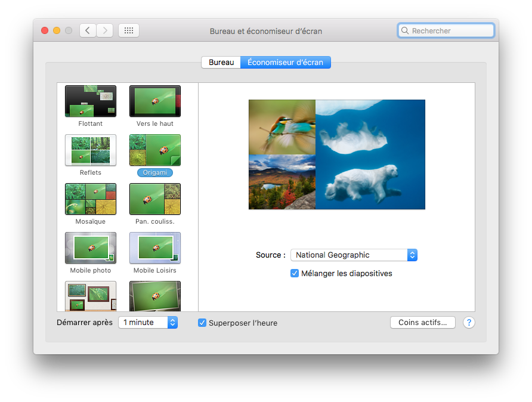
Task: Uncheck Mélanger les diapositives
Action: 295,273
